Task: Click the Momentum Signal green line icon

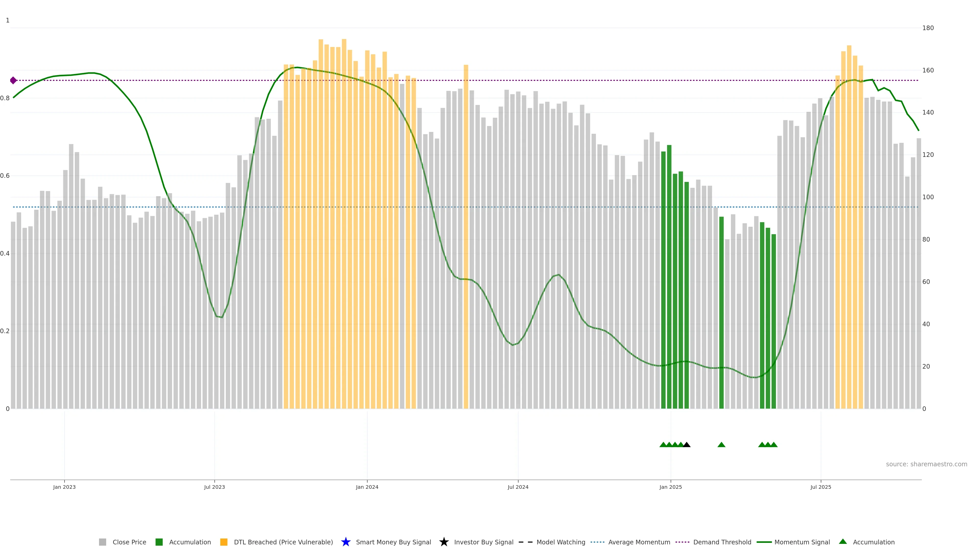Action: (764, 542)
